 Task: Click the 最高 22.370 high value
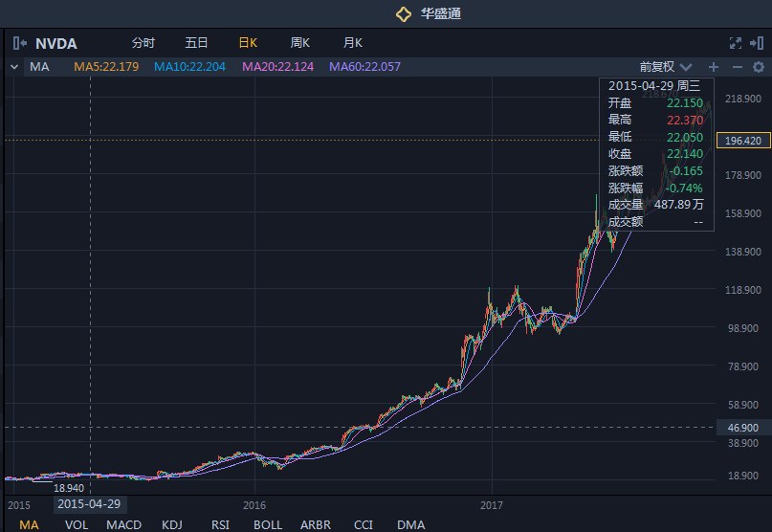(x=685, y=120)
